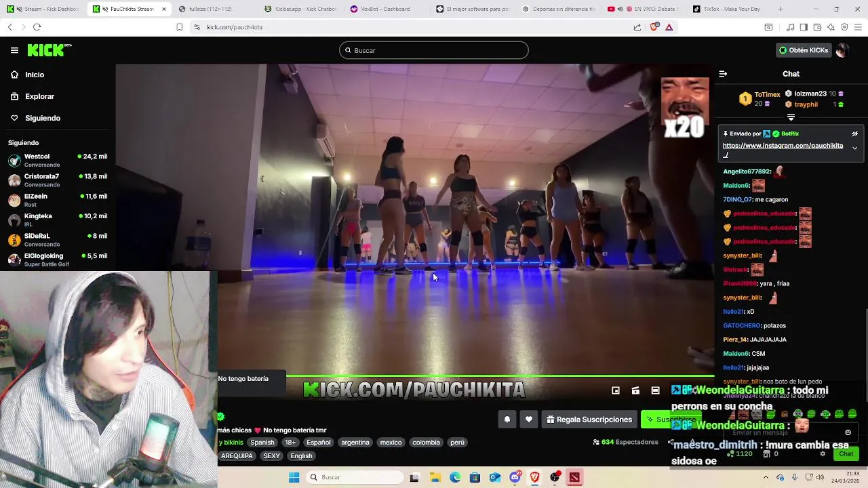
Task: Open the Kingteka followed channel
Action: 58,220
